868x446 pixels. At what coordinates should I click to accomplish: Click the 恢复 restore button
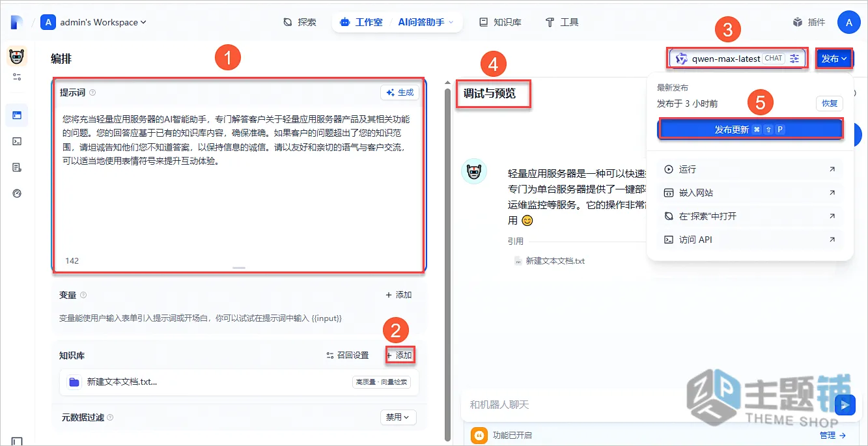[829, 104]
